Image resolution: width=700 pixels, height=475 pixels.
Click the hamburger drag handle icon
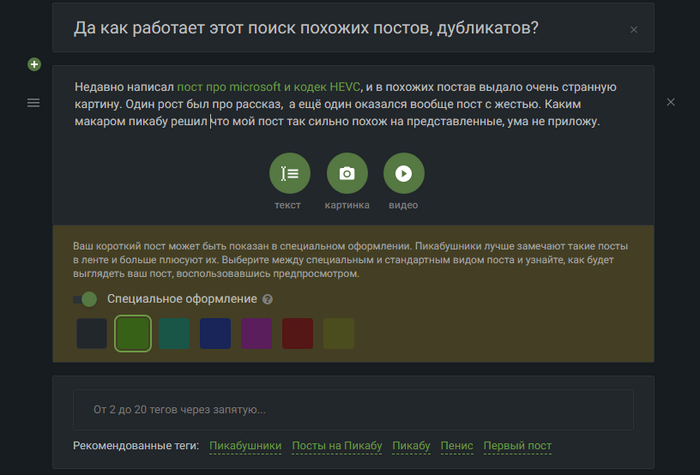pos(34,102)
